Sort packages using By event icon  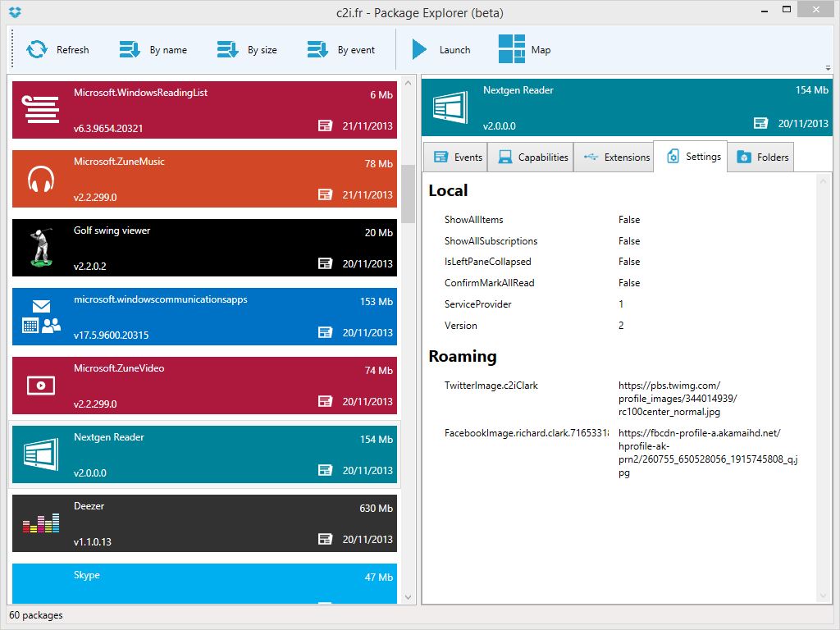[x=317, y=49]
